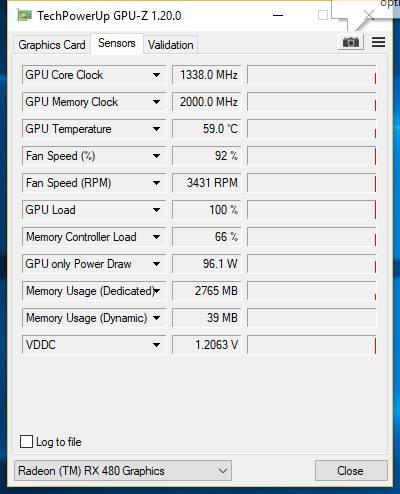Open the Radeon RX 480 Graphics selector

(123, 471)
